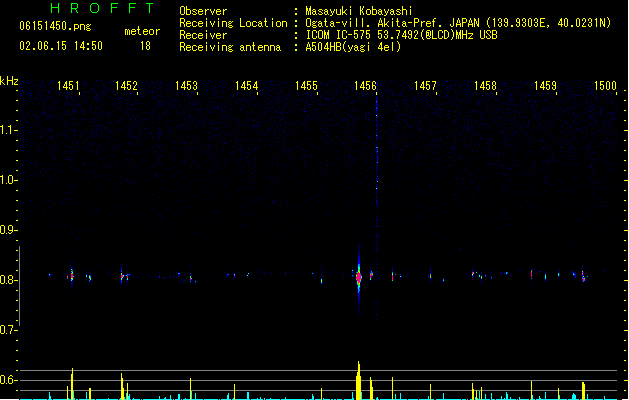Click the HROFFT title text
Image resolution: width=629 pixels, height=400 pixels.
click(x=102, y=8)
